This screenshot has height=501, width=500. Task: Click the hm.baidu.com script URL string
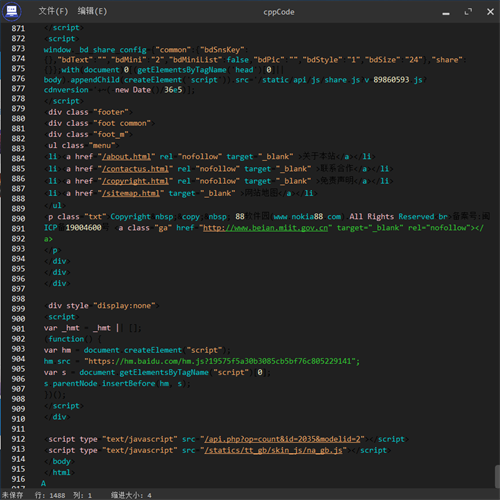coord(222,361)
